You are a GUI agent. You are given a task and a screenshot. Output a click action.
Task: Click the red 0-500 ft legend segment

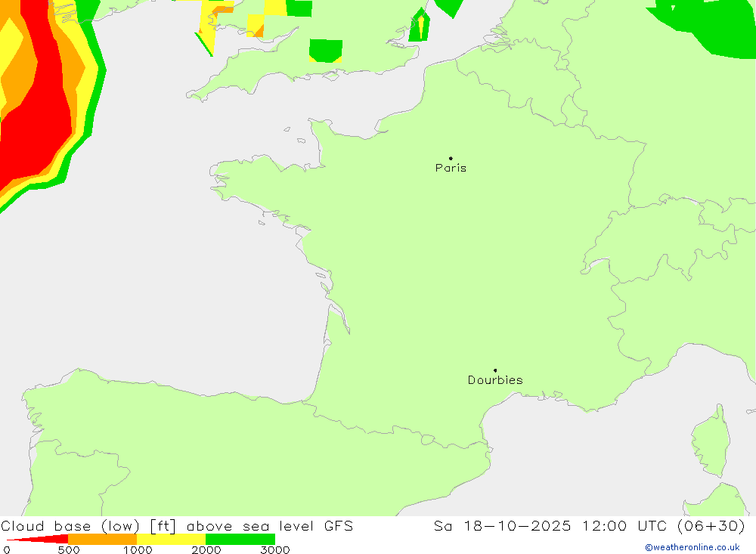pos(37,539)
